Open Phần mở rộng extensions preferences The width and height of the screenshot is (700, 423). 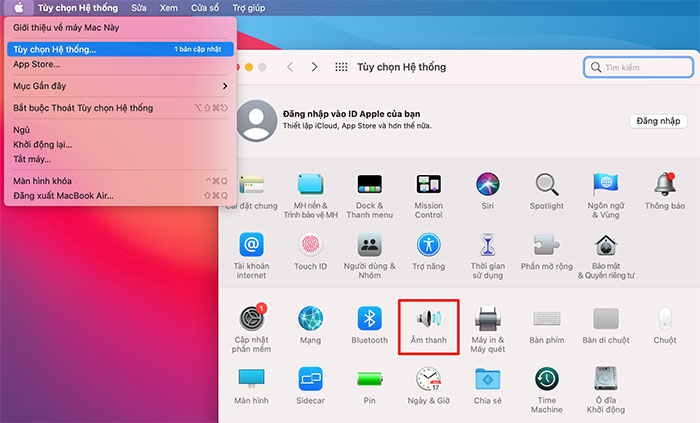[546, 252]
